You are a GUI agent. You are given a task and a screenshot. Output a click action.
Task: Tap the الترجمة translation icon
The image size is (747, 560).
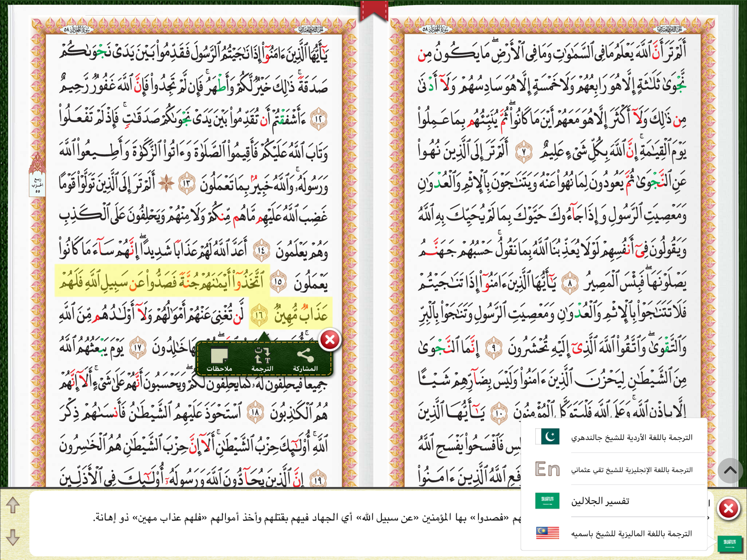coord(262,359)
